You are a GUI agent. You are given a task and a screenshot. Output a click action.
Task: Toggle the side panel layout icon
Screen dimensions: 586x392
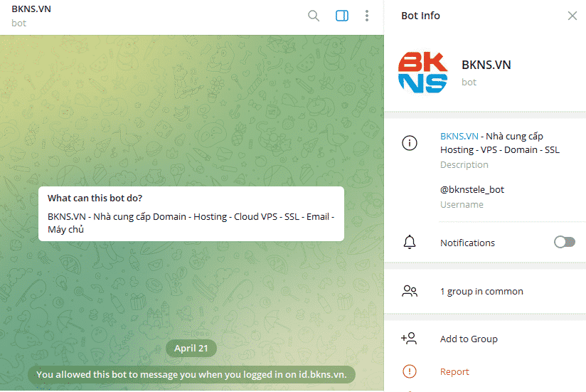click(x=342, y=16)
